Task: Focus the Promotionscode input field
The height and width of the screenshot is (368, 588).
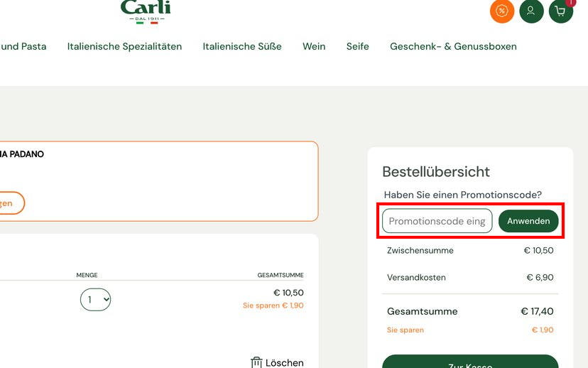Action: pos(437,221)
